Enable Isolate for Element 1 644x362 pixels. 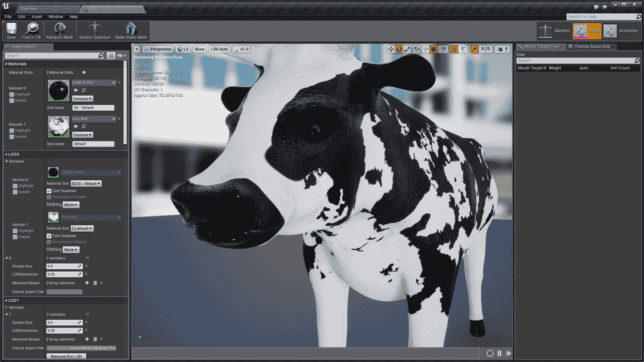[x=12, y=136]
